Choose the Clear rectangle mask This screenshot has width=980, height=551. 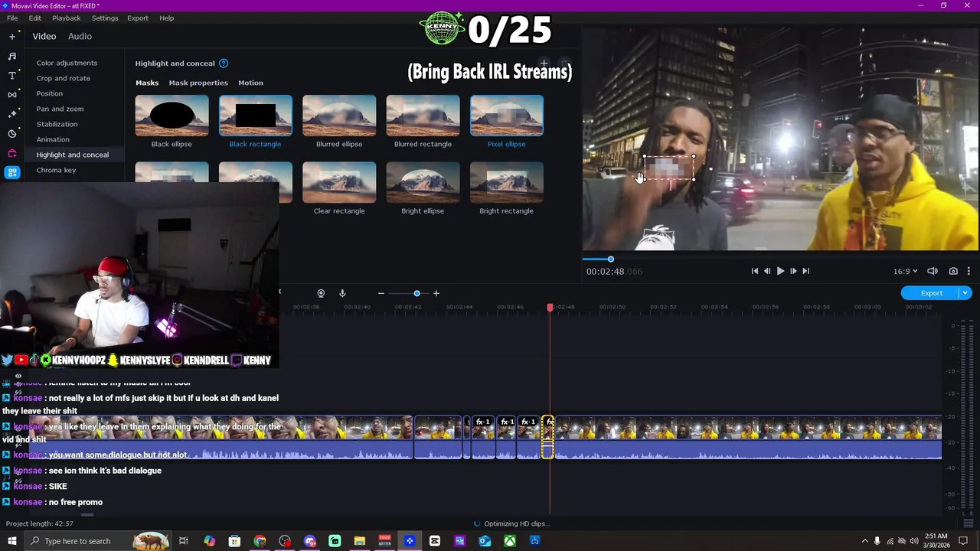(x=339, y=182)
